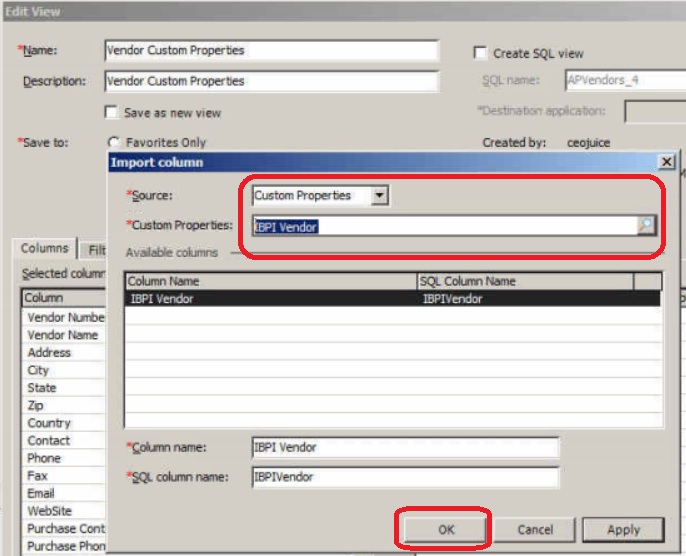The image size is (686, 556).
Task: Click the Column Name header
Action: point(271,281)
